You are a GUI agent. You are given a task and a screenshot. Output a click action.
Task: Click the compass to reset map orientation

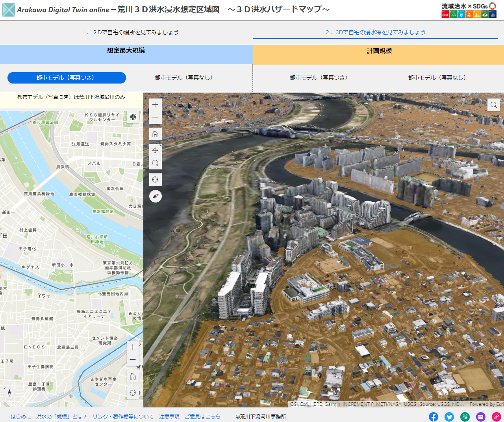tap(155, 196)
